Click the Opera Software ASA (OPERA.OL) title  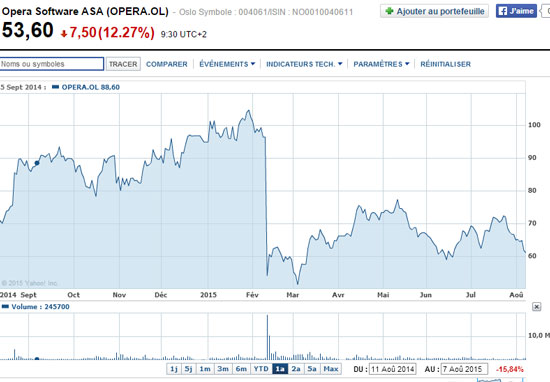[x=85, y=11]
